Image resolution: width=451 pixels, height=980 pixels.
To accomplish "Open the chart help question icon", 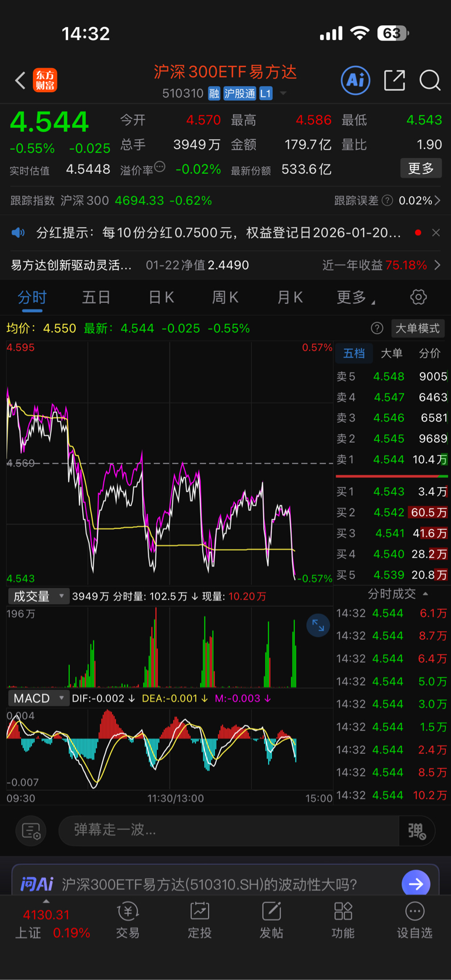I will (377, 328).
